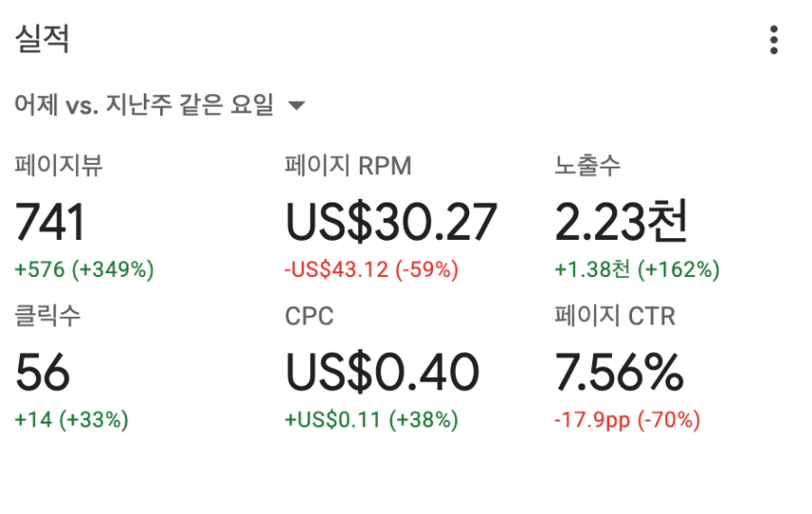Click the 실적 card title
Screen dimensions: 812x514
point(42,38)
